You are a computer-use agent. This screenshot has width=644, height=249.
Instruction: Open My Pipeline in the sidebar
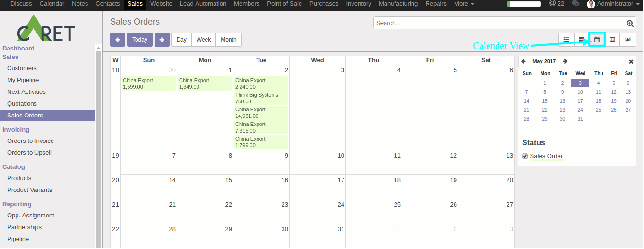click(x=23, y=80)
